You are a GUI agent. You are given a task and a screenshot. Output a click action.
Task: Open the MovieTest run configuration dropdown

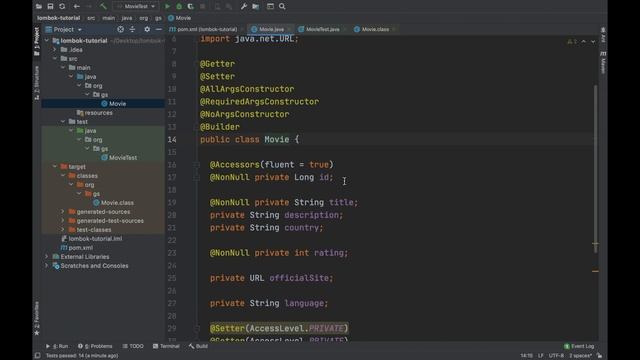point(136,7)
